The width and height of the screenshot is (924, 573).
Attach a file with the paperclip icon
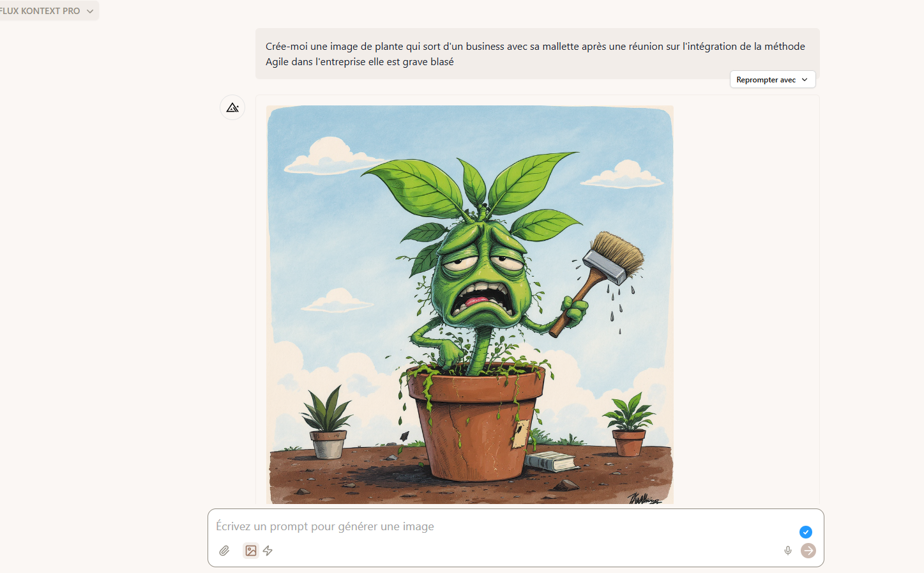point(224,551)
